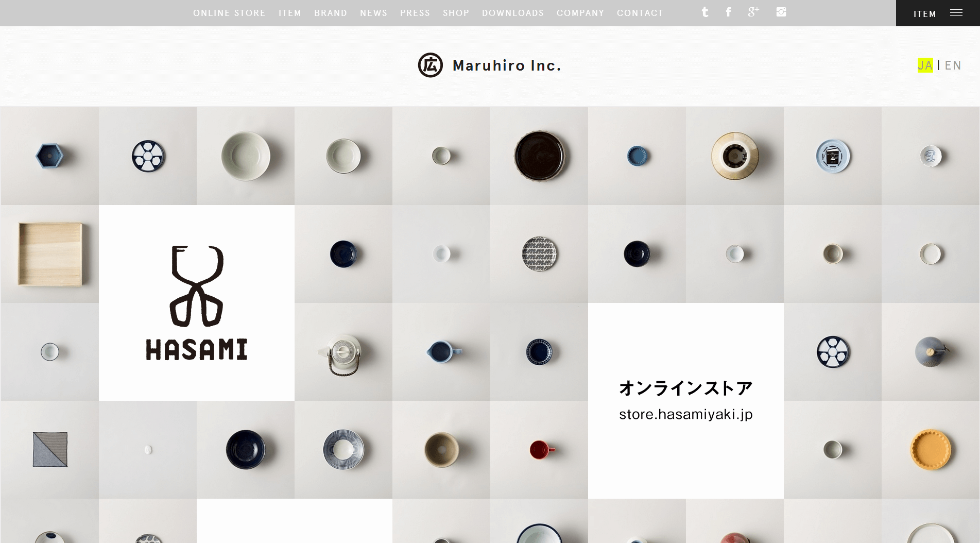
Task: Select the large pale green bowl thumbnail
Action: coord(246,156)
